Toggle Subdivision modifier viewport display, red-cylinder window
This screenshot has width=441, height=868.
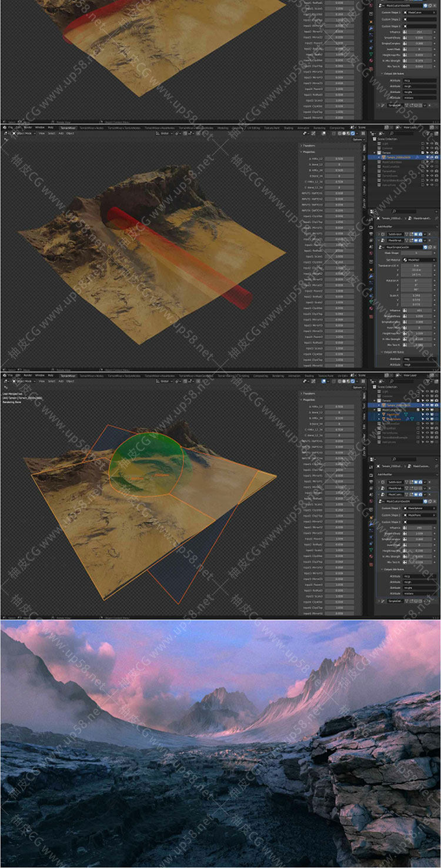pos(416,234)
